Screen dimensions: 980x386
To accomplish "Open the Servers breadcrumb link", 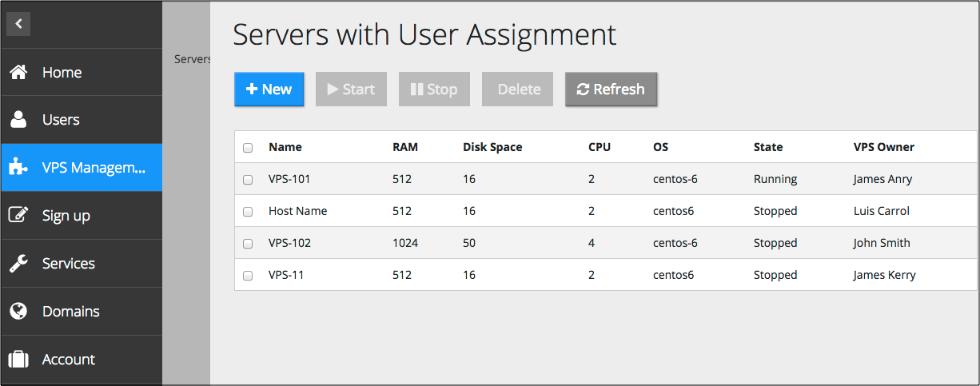I will [192, 59].
